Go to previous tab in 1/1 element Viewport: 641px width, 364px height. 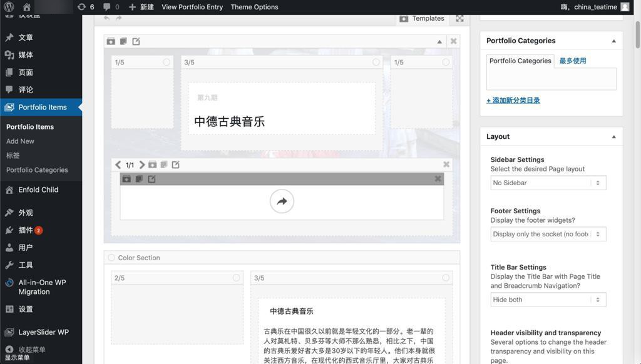118,164
